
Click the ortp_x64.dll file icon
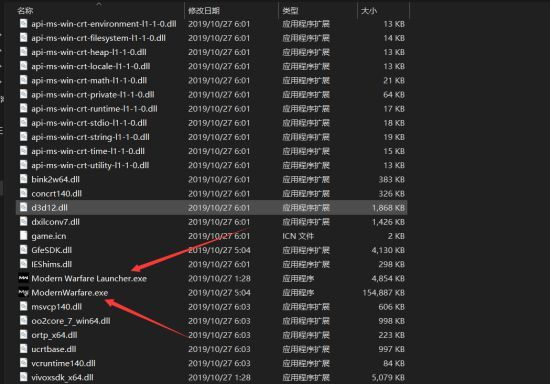coord(24,335)
